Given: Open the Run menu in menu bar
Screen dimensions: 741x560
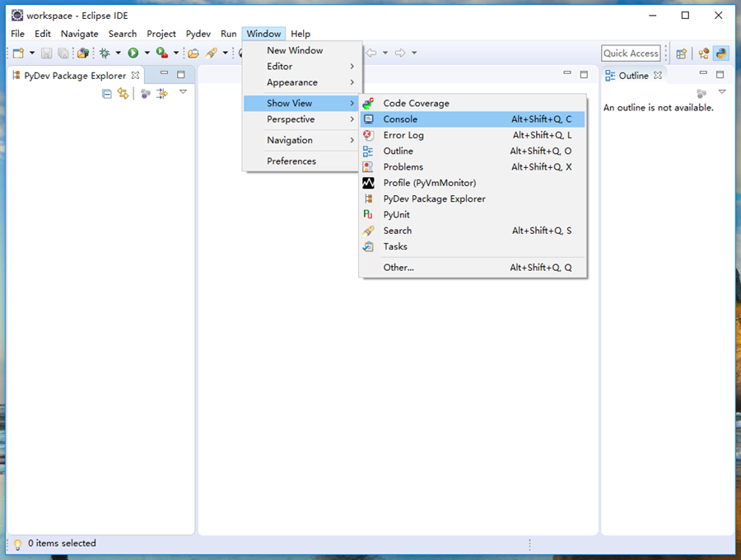Looking at the screenshot, I should [x=228, y=34].
